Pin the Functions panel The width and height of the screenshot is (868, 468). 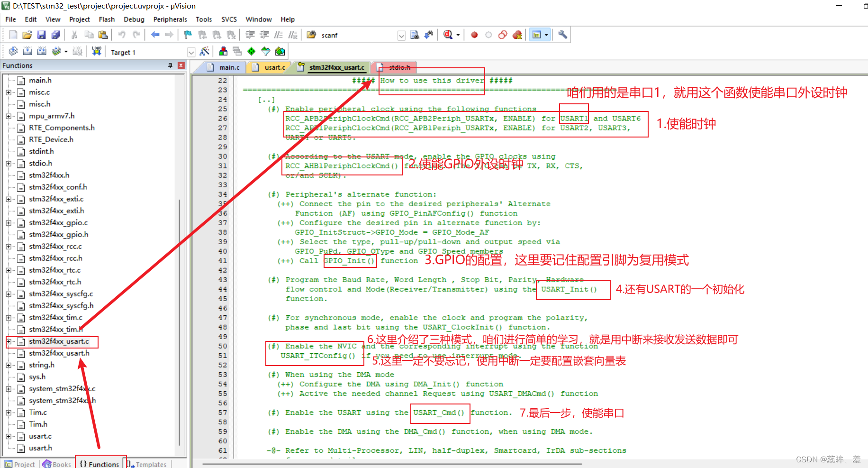point(170,65)
